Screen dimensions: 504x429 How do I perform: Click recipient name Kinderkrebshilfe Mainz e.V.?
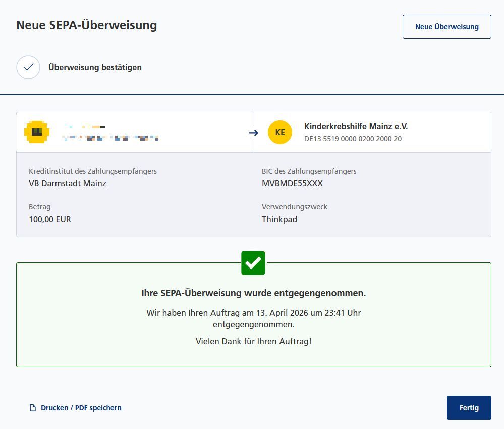click(x=356, y=126)
